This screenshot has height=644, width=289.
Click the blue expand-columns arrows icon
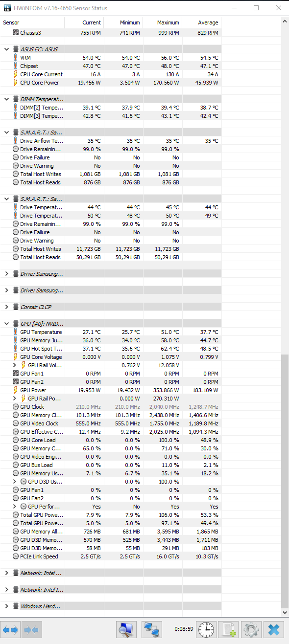tap(10, 630)
